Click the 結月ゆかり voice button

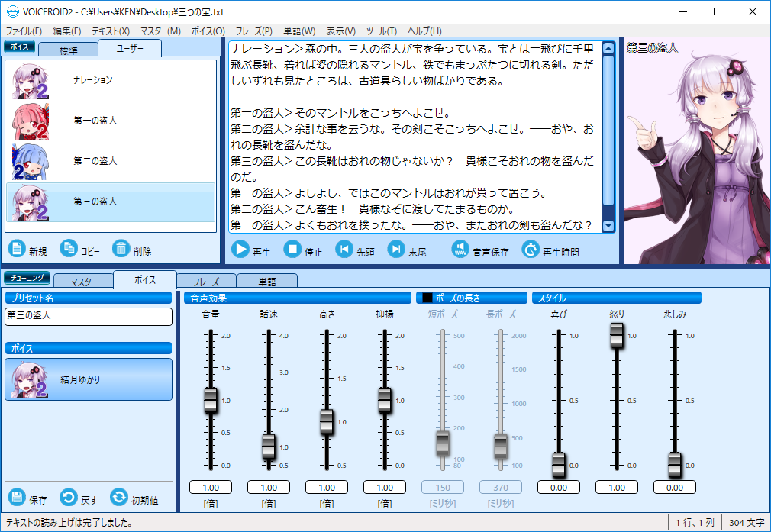click(x=89, y=379)
